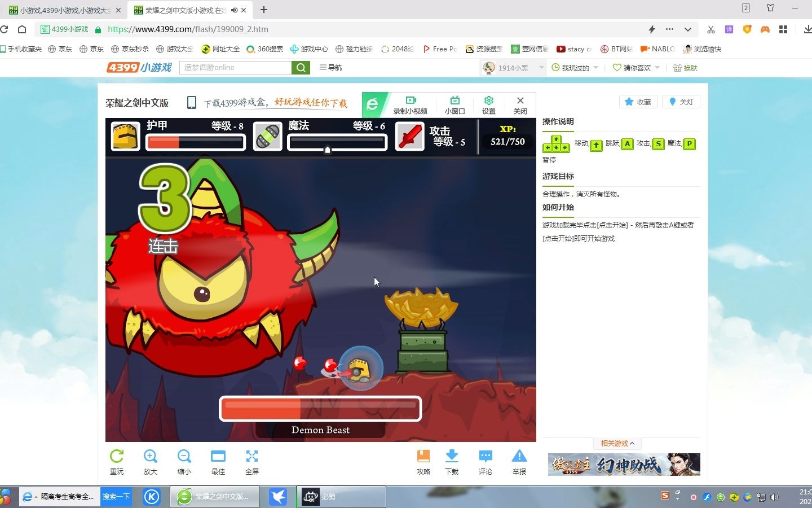
Task: Open the 评论 comments icon
Action: [x=486, y=456]
